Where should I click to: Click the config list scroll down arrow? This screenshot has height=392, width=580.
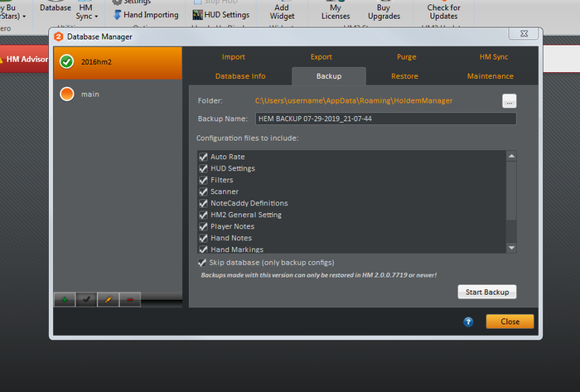[511, 248]
